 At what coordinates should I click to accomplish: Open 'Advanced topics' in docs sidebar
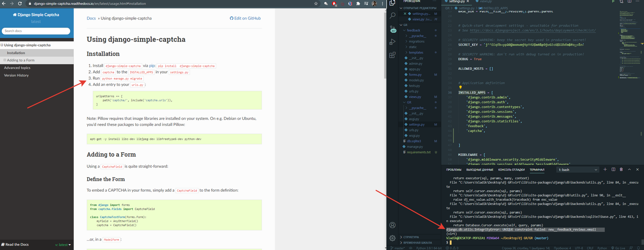click(x=17, y=68)
